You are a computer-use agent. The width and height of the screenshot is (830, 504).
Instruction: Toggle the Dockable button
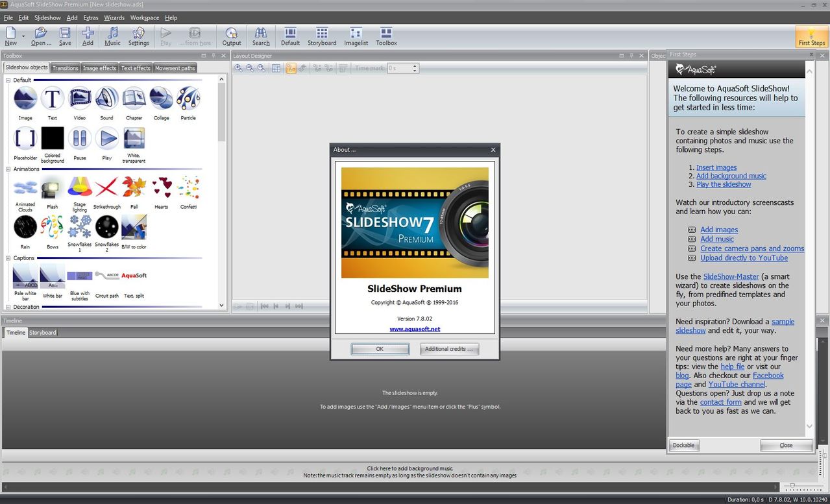click(683, 445)
